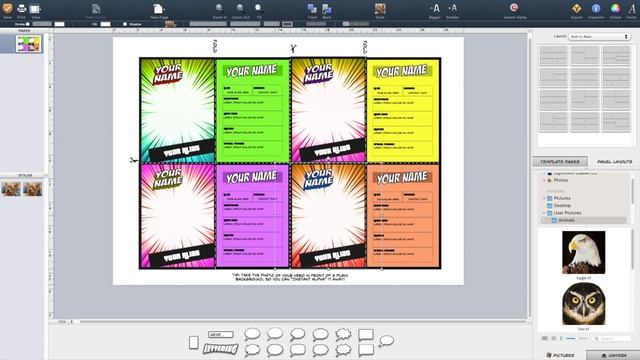640x360 pixels.
Task: Select the top rectangular speech balloon
Action: tap(366, 335)
